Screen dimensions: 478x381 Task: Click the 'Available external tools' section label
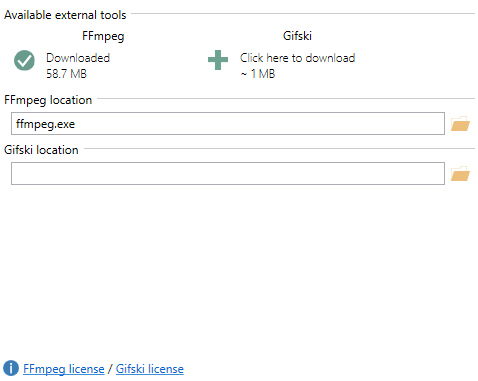point(65,15)
